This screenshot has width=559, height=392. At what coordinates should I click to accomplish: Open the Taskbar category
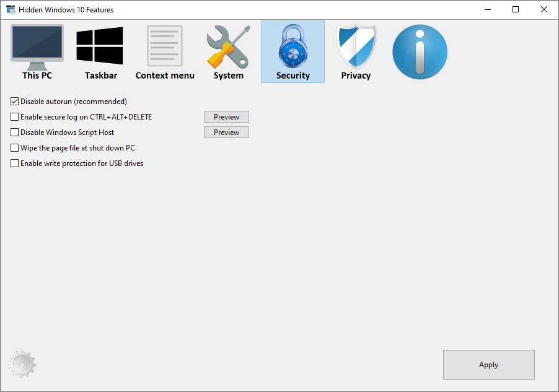point(100,52)
